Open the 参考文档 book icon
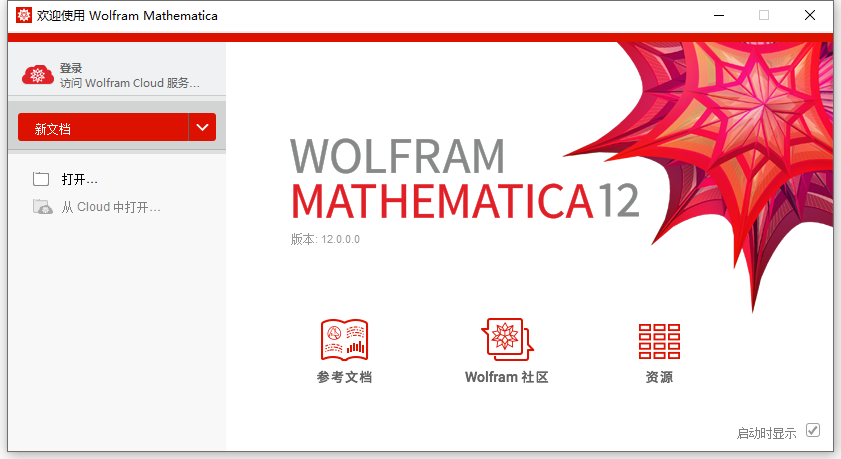Screen dimensions: 841x459 pyautogui.click(x=344, y=340)
